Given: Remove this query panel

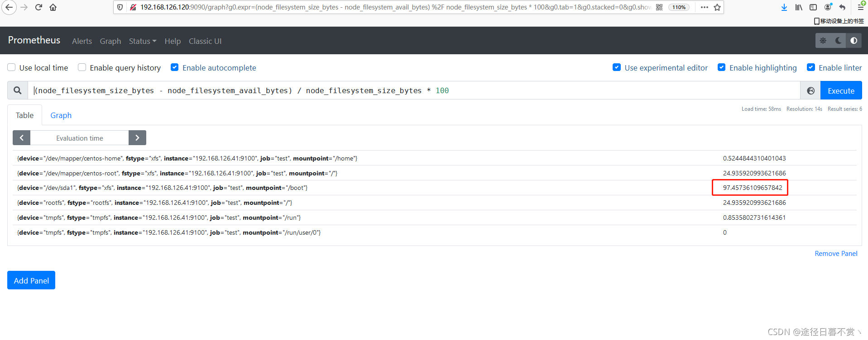Looking at the screenshot, I should (836, 254).
